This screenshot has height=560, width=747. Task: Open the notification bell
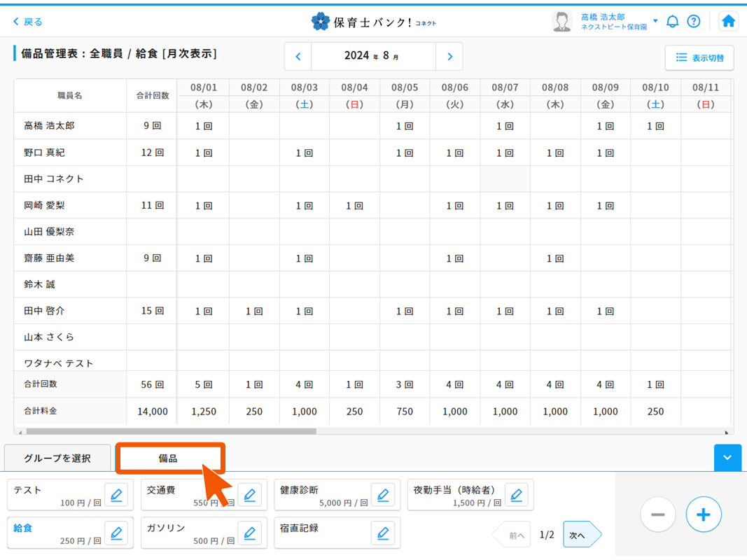coord(672,21)
